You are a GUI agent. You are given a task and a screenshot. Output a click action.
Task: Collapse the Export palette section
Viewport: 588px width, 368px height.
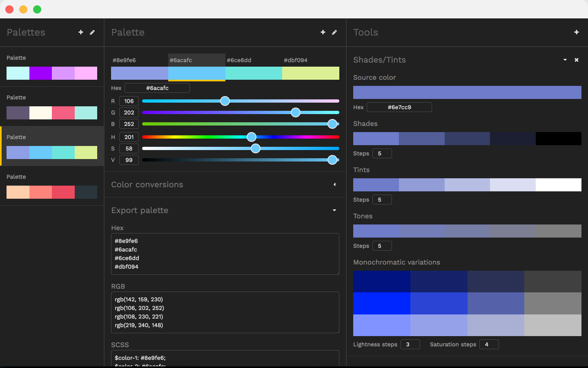point(334,210)
